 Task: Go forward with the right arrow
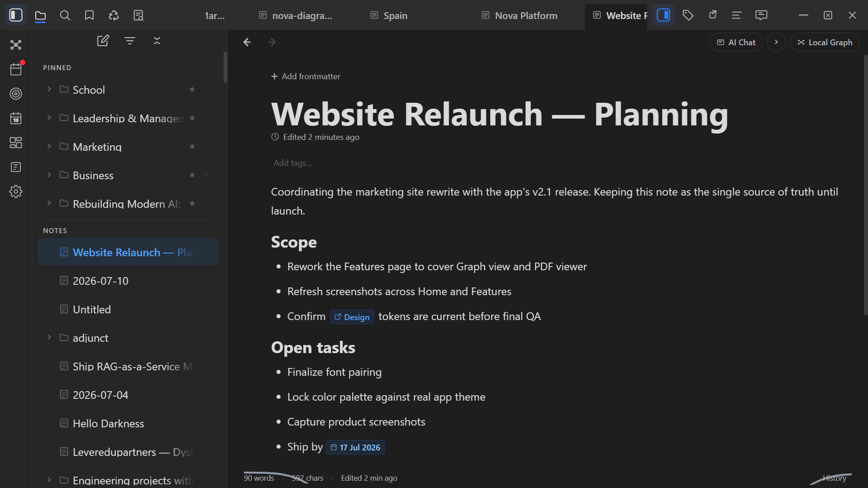pos(272,42)
